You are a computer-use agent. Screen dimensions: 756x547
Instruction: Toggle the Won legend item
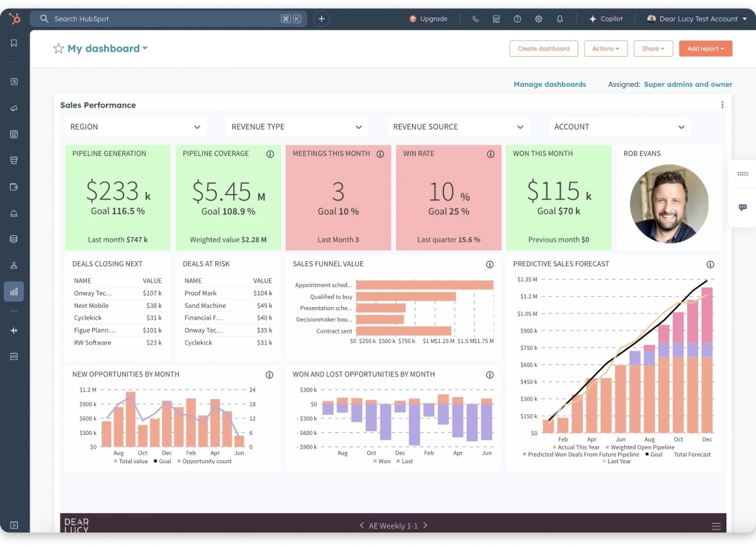381,461
